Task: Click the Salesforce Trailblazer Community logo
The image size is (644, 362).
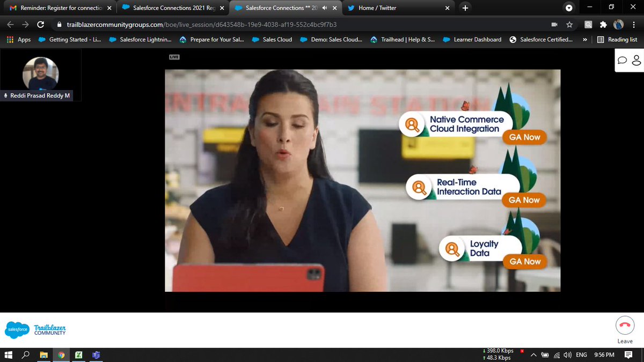Action: pyautogui.click(x=36, y=330)
